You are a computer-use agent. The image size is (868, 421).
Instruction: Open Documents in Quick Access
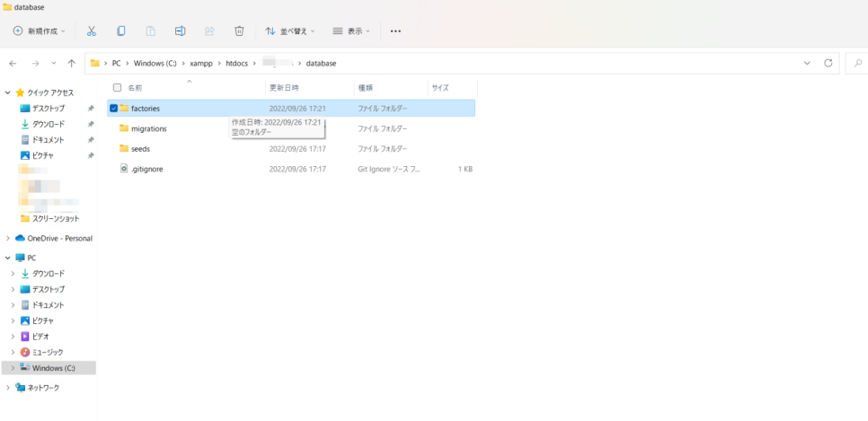click(x=48, y=140)
